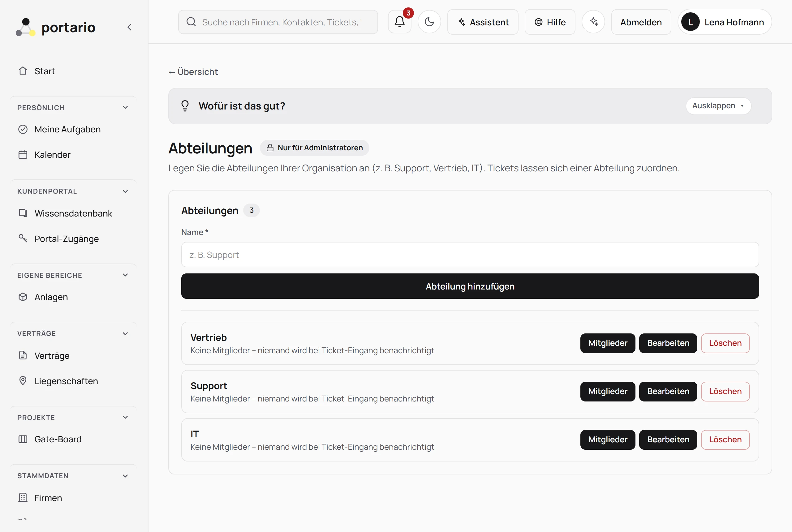The image size is (792, 532).
Task: Delete the IT department
Action: point(725,440)
